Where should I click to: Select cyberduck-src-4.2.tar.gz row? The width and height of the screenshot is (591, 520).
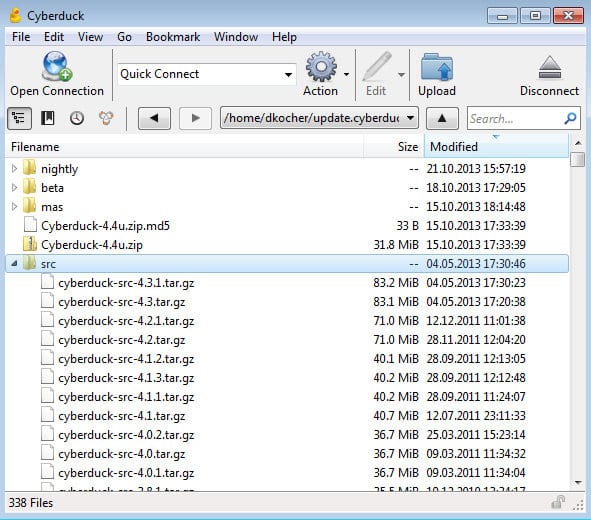(287, 340)
